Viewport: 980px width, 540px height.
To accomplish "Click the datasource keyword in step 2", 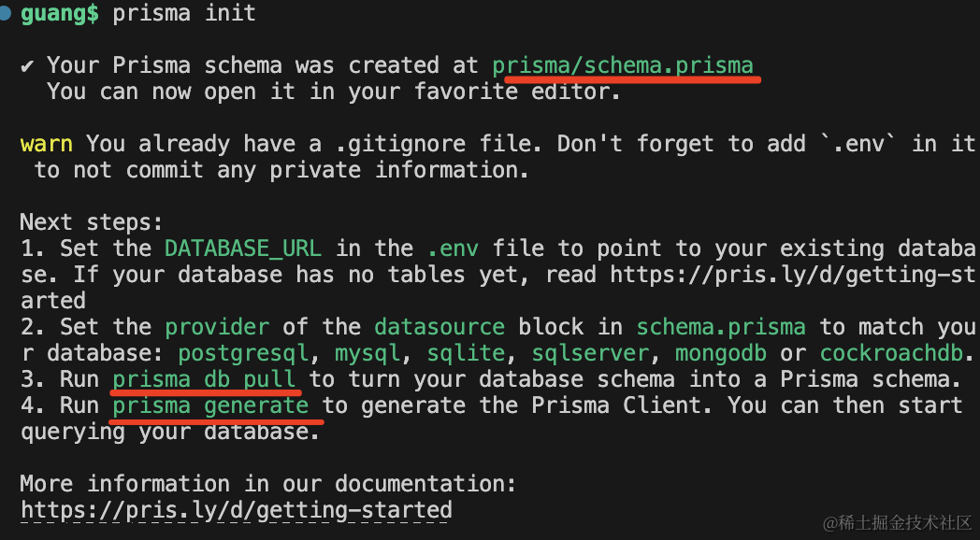I will (x=440, y=327).
